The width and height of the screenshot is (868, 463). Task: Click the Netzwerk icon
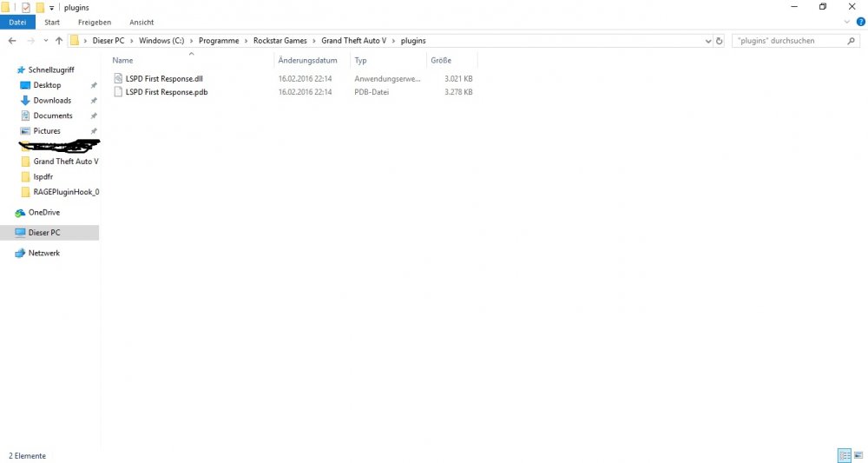coord(20,253)
